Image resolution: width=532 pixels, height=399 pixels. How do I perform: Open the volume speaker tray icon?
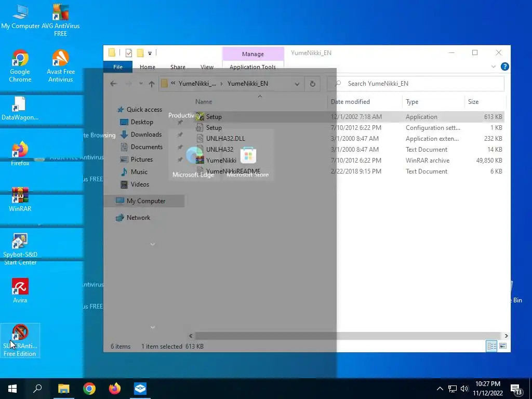tap(464, 389)
